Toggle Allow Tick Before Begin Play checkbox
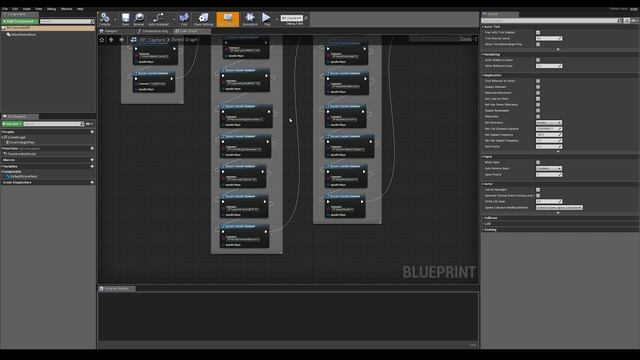Image resolution: width=640 pixels, height=360 pixels. (x=538, y=44)
